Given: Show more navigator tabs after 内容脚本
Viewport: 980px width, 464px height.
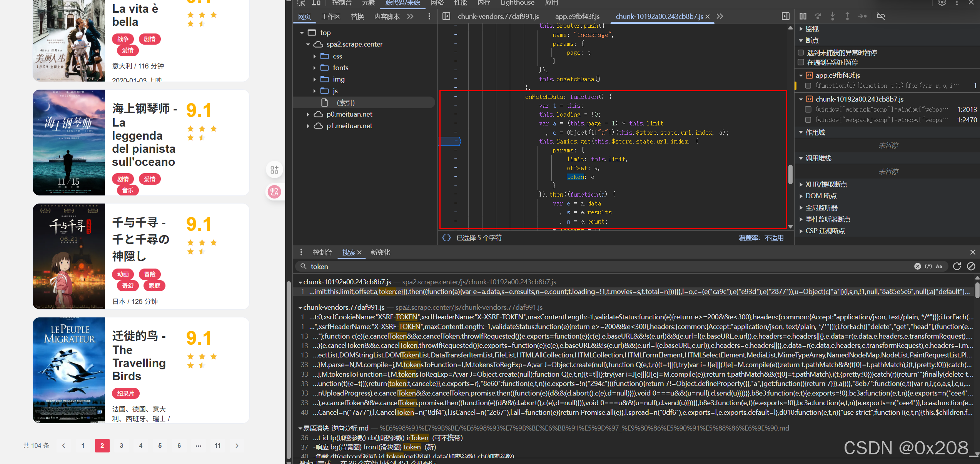Looking at the screenshot, I should 410,17.
